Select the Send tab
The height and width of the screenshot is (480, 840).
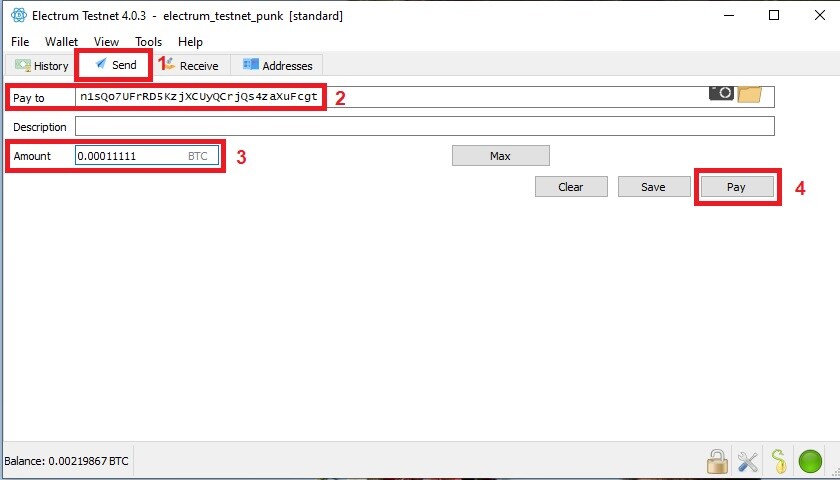click(115, 65)
